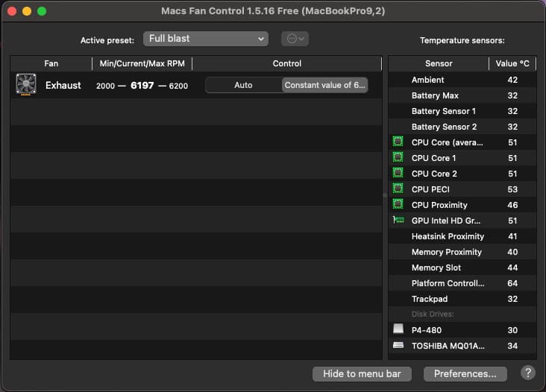Select the CPU PECI label
This screenshot has width=546, height=392.
point(430,189)
